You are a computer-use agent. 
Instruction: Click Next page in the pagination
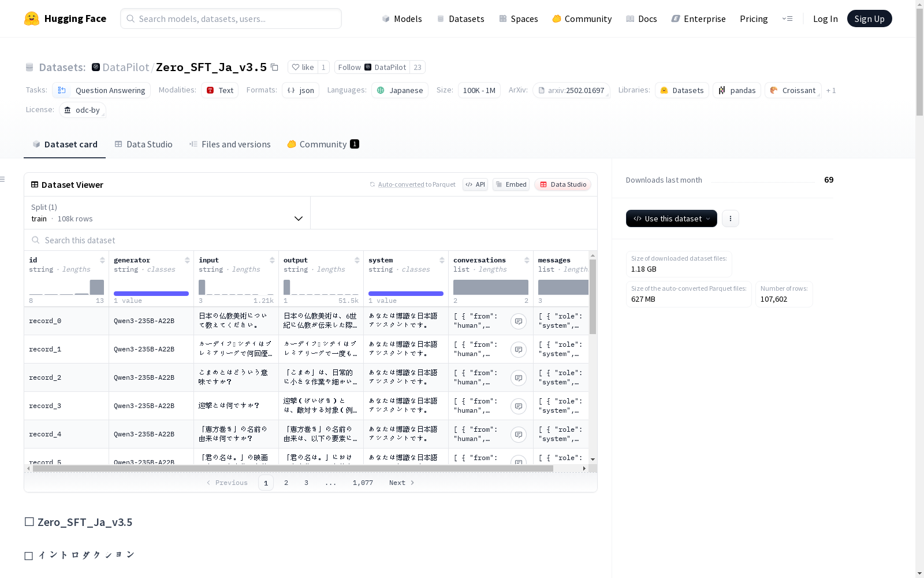[401, 483]
